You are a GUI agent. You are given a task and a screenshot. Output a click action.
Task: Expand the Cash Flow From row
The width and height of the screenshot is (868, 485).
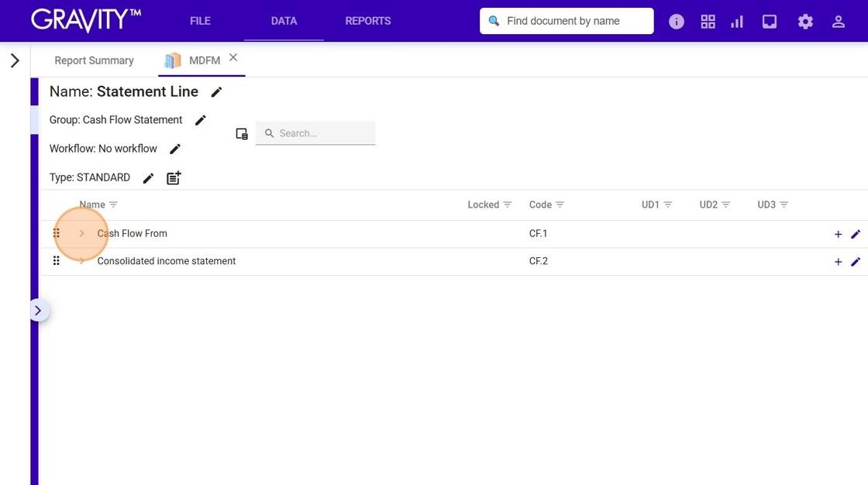(x=81, y=233)
